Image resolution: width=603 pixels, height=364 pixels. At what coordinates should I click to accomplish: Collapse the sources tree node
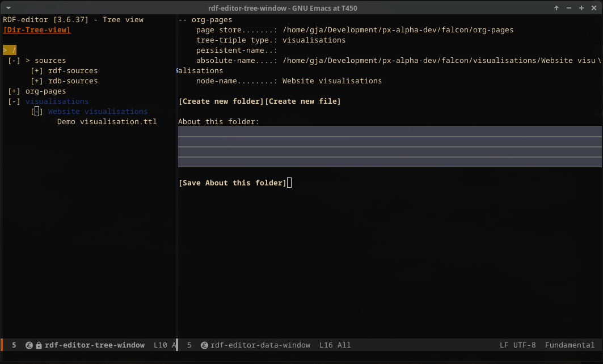pyautogui.click(x=14, y=61)
